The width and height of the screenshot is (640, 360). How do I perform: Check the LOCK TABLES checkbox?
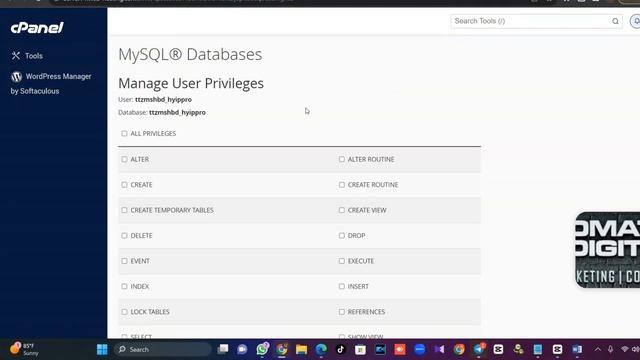pos(124,312)
